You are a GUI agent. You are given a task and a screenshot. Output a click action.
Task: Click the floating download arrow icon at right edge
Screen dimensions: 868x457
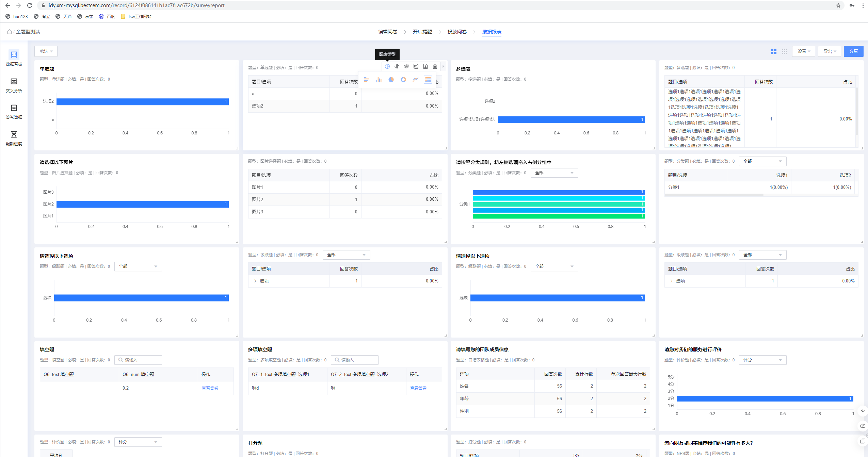[863, 411]
